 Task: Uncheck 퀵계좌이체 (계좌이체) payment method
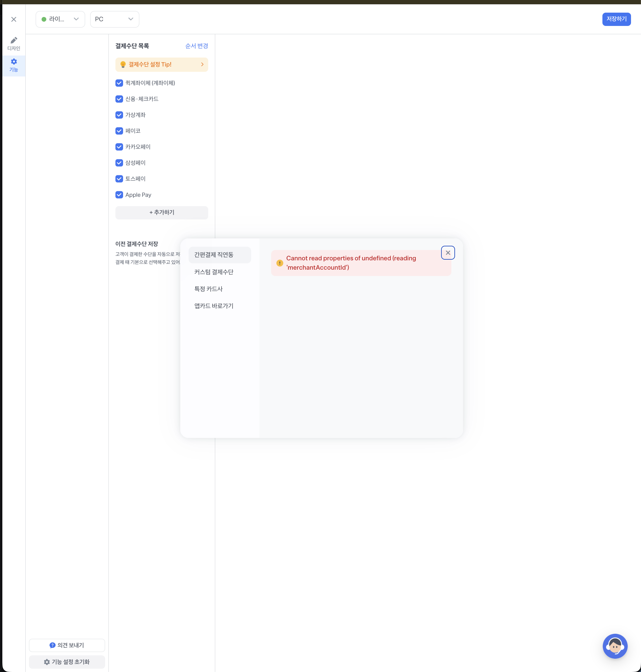119,83
